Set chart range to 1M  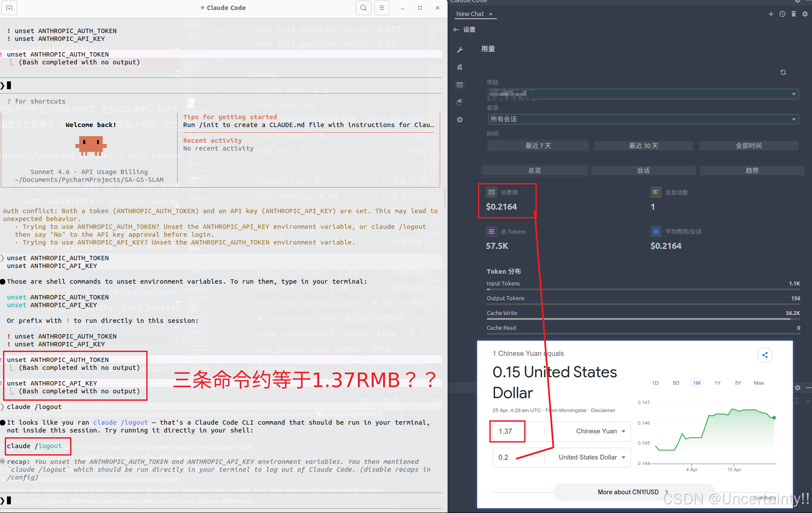[697, 383]
